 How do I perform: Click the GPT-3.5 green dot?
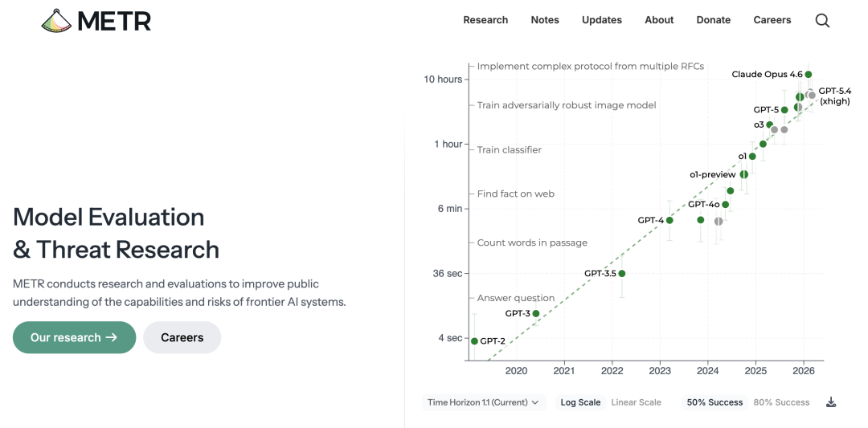point(622,274)
